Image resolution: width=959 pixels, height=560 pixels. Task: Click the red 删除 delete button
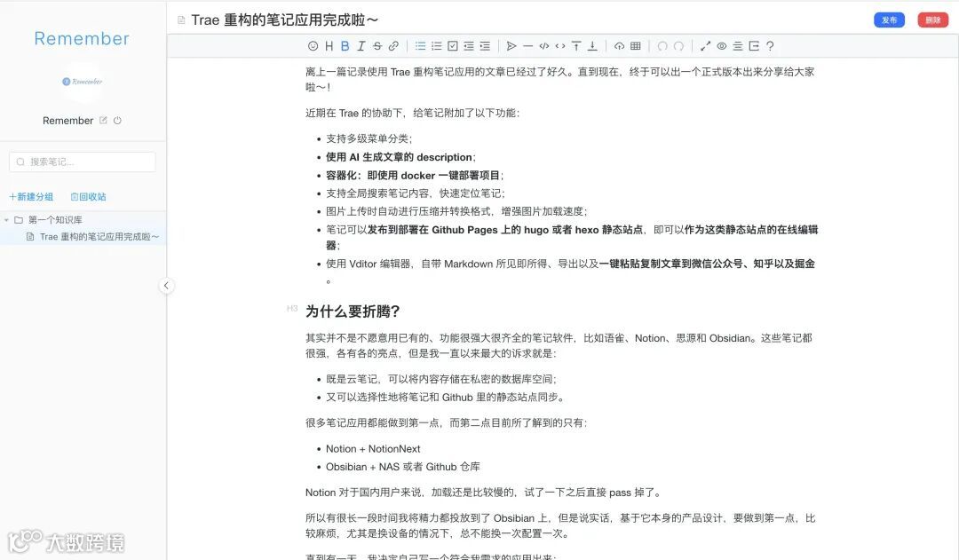coord(932,20)
